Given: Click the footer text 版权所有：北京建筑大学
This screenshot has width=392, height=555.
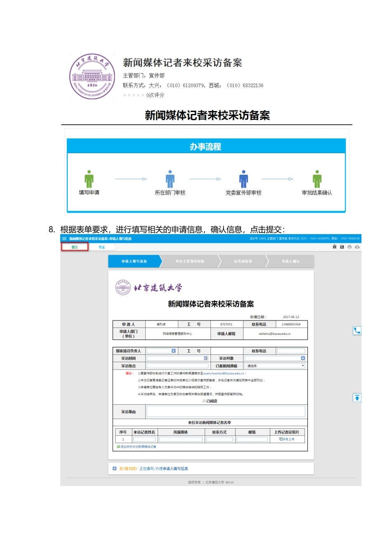Looking at the screenshot, I should pyautogui.click(x=211, y=482).
